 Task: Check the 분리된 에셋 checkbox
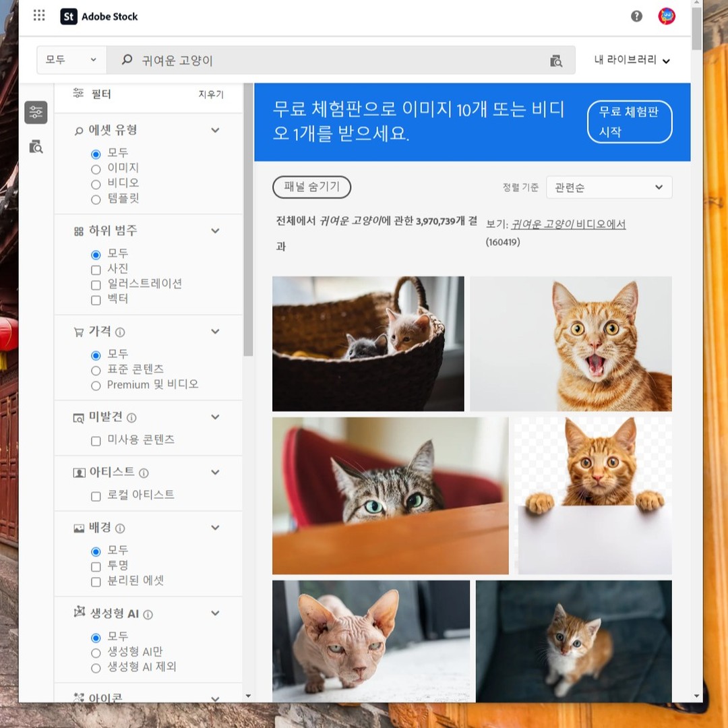tap(96, 582)
